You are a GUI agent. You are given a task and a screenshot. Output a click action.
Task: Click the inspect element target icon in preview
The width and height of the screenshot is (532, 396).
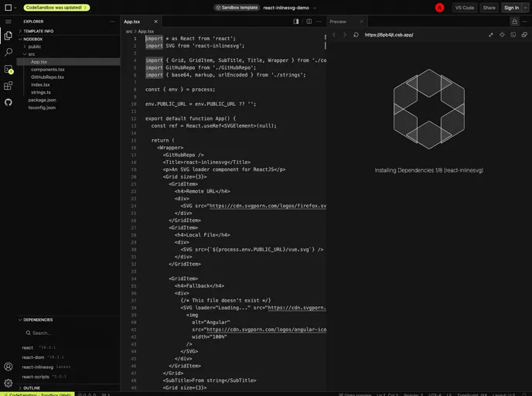click(502, 35)
